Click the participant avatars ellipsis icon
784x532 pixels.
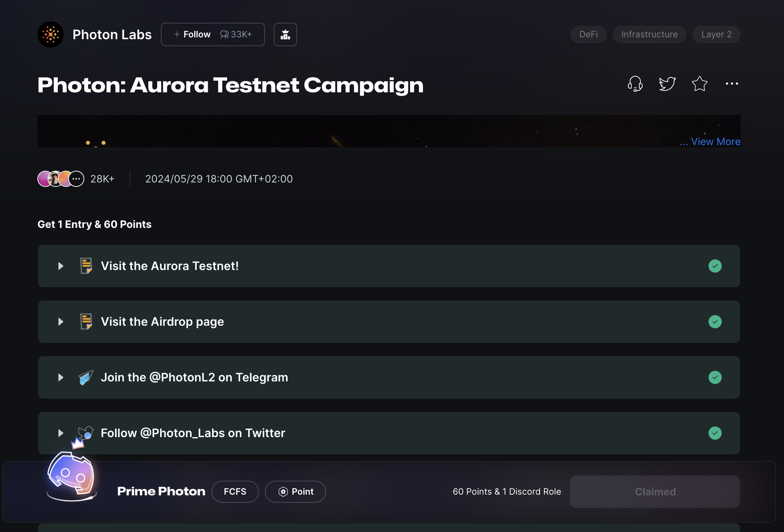click(76, 179)
